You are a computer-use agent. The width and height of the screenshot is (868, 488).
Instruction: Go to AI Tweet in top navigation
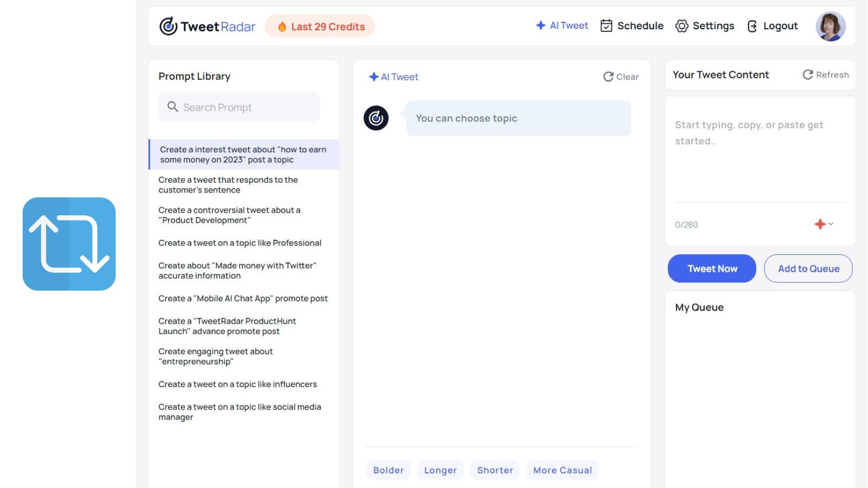tap(562, 25)
